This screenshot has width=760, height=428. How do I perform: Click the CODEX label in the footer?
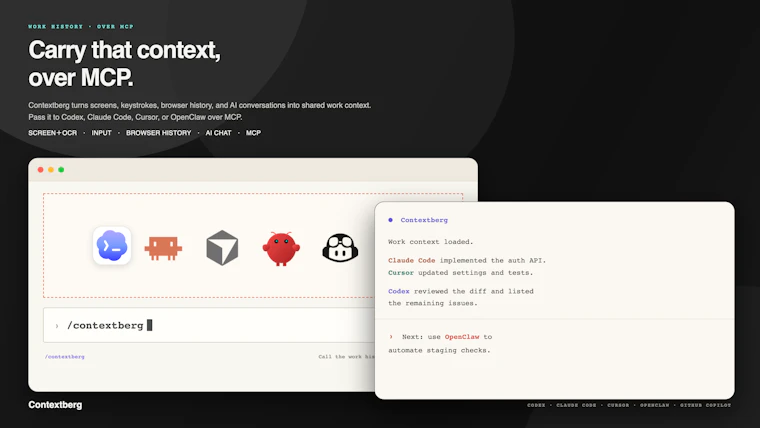click(536, 405)
